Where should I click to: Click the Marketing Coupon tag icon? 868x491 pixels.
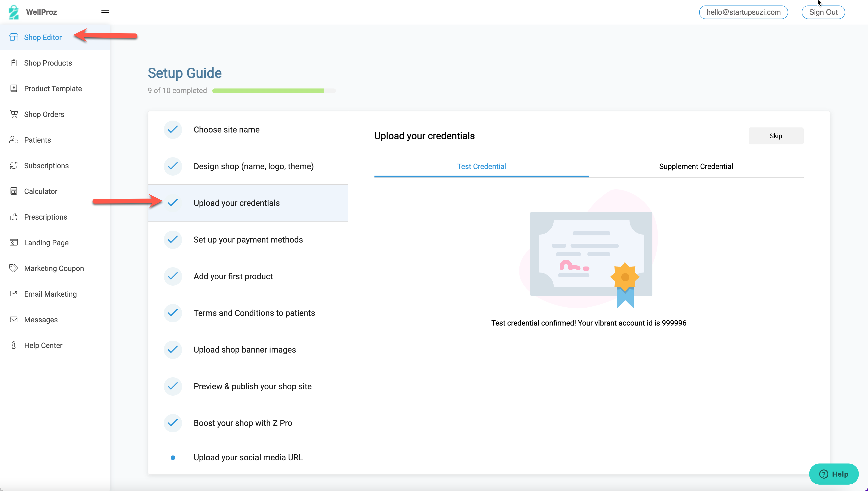click(x=14, y=268)
